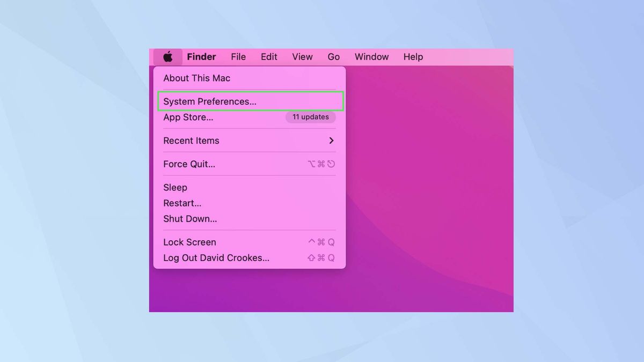Select Restart from the menu
644x362 pixels.
pos(182,203)
